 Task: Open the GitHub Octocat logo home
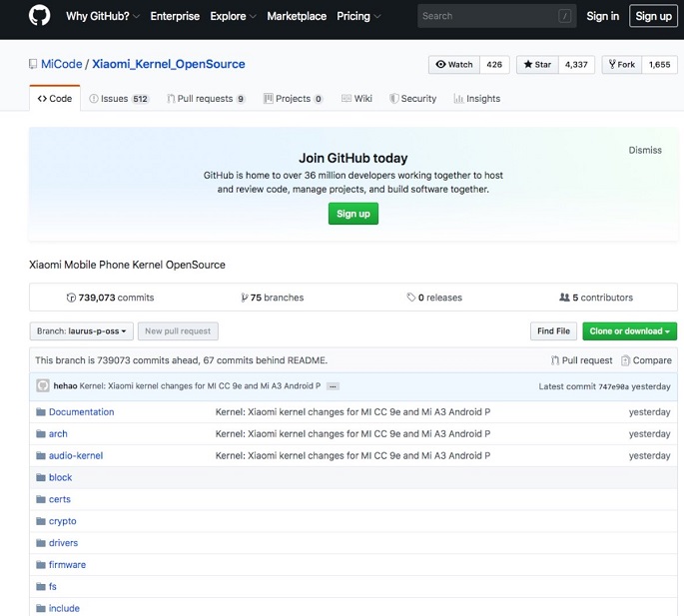tap(39, 15)
